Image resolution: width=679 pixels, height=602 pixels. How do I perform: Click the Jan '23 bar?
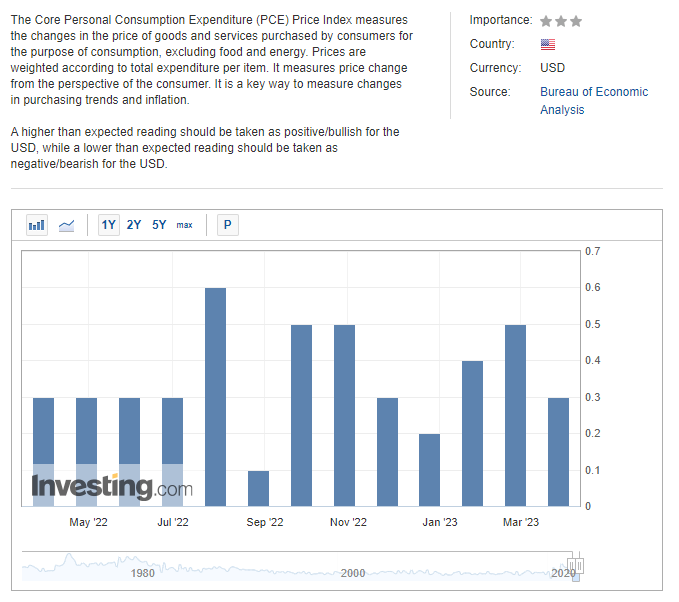[430, 470]
